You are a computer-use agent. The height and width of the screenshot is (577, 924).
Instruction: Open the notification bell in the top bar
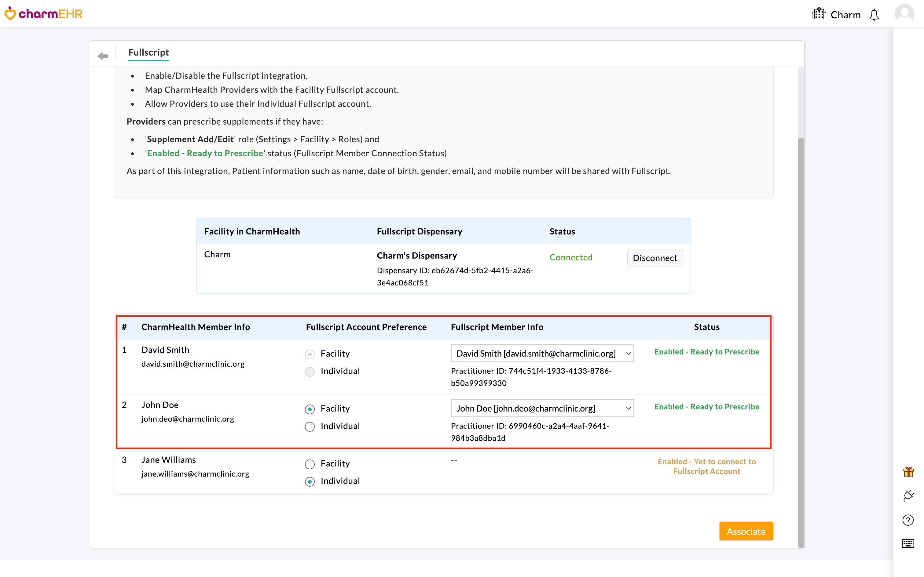pyautogui.click(x=875, y=15)
